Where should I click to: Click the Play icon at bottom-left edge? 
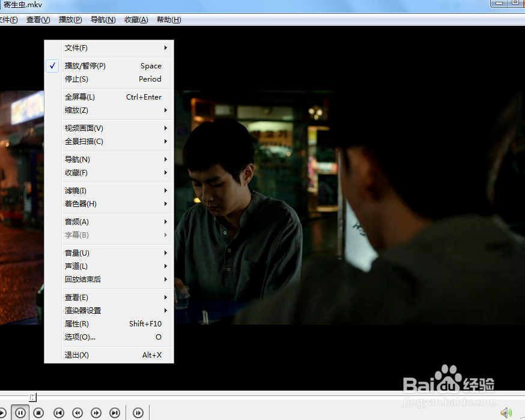tap(2, 413)
